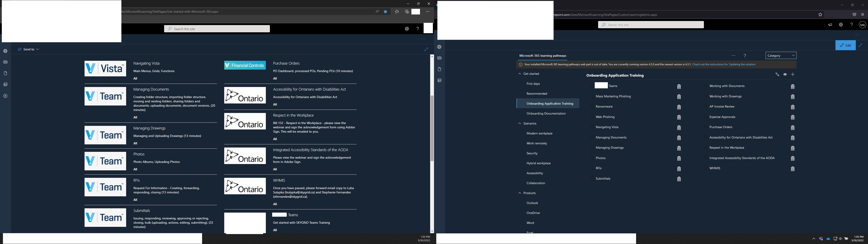Select Hybrid workplace subcategory

click(x=538, y=163)
